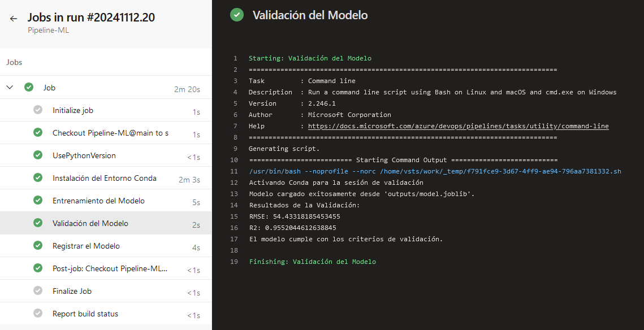This screenshot has width=644, height=330.
Task: Open Post-job: Checkout Pipeline-ML step
Action: tap(110, 268)
